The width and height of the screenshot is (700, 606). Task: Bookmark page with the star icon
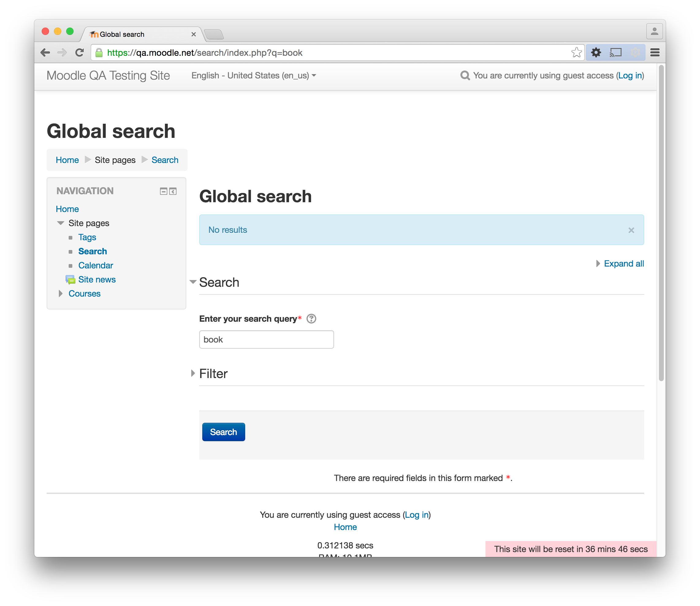coord(576,53)
